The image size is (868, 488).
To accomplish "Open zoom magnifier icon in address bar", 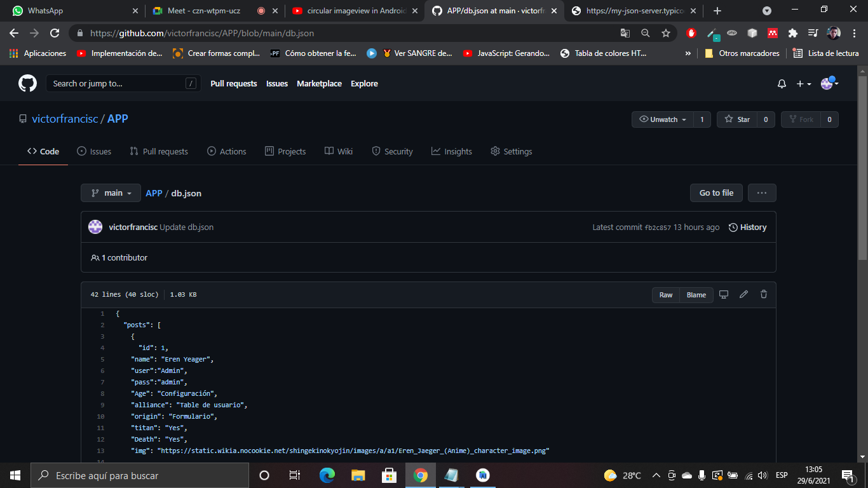I will point(646,33).
